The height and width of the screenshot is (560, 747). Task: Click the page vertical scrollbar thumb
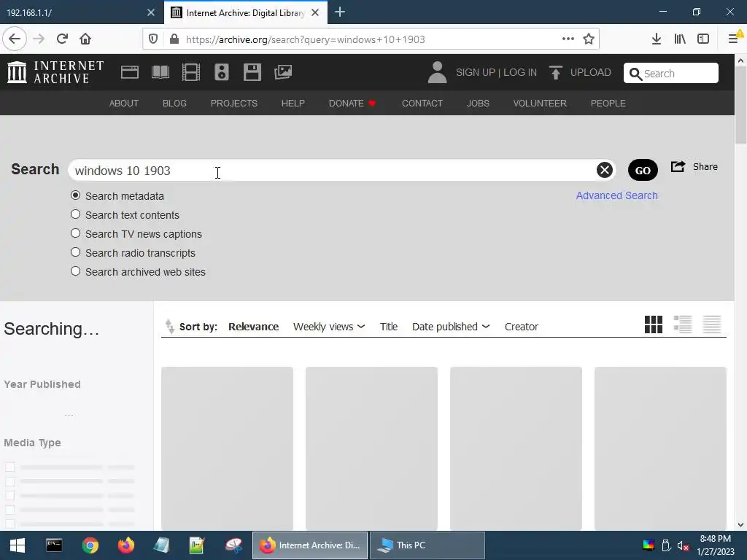740,105
